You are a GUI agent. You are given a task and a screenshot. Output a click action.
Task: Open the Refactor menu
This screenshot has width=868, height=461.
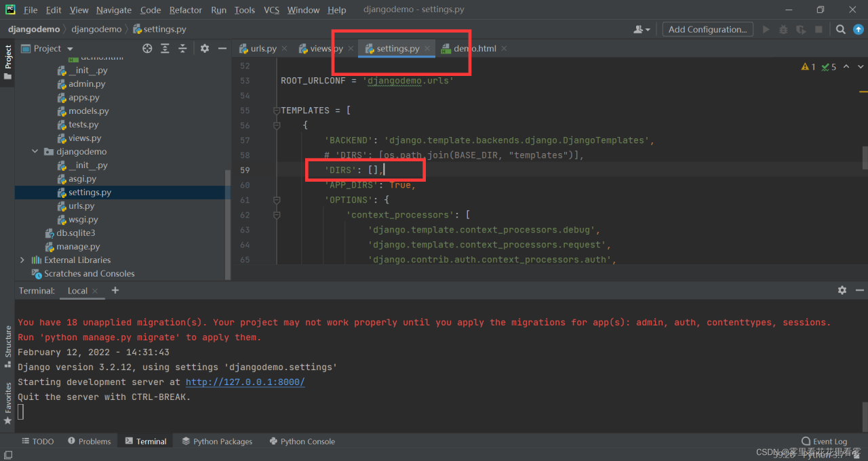[x=186, y=10]
